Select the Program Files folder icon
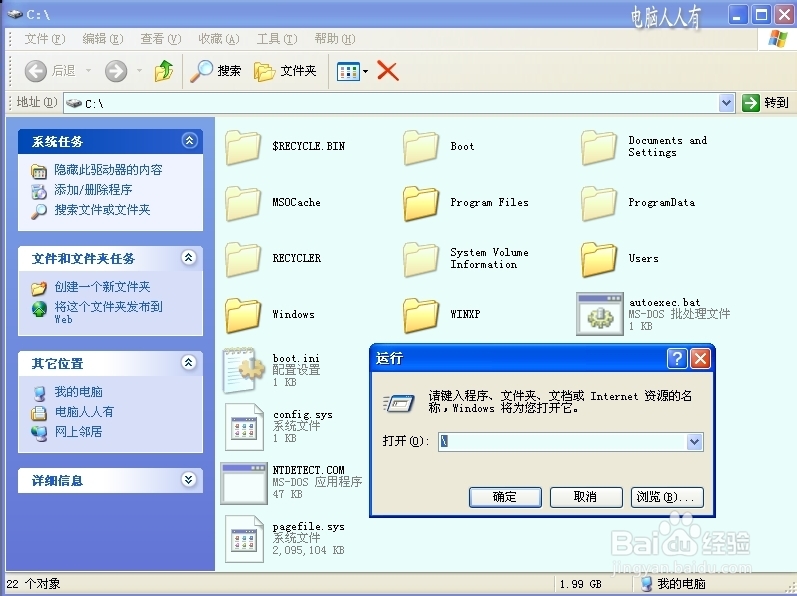 pos(421,203)
